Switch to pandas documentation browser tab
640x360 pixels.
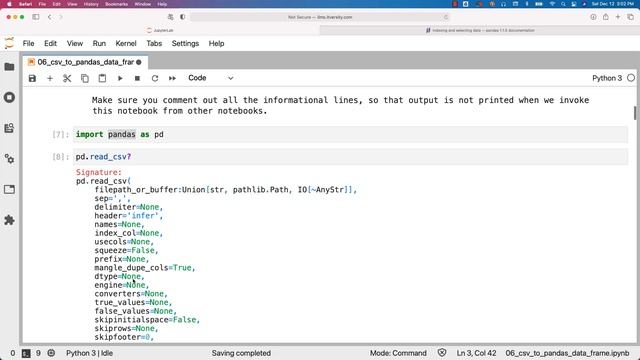pos(480,30)
